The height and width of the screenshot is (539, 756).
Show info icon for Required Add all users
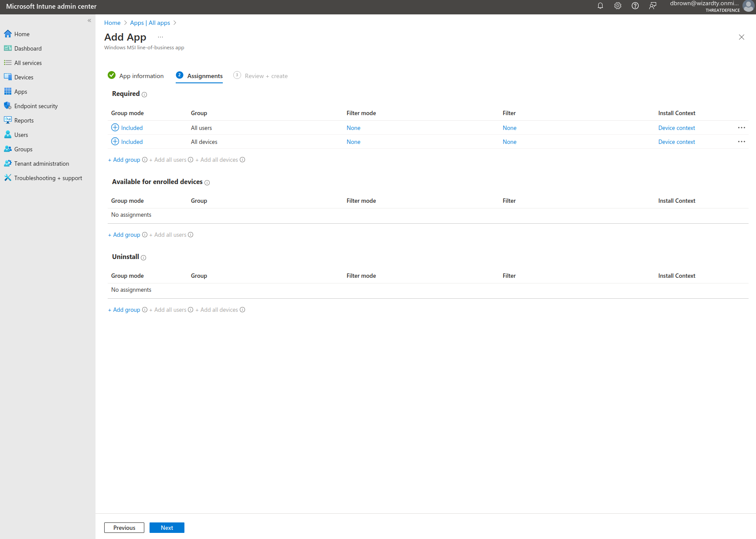[x=191, y=160]
